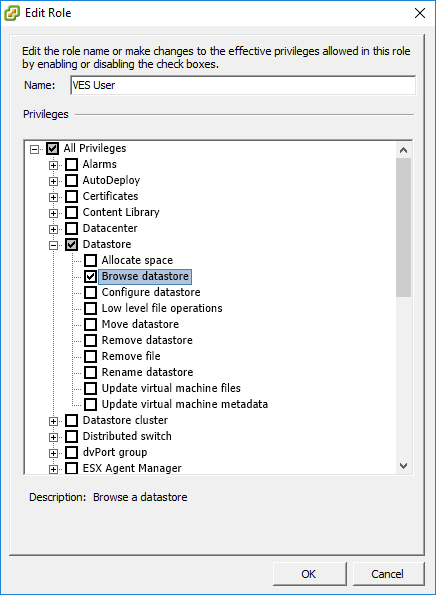Expand the Alarms privilege node

point(54,165)
